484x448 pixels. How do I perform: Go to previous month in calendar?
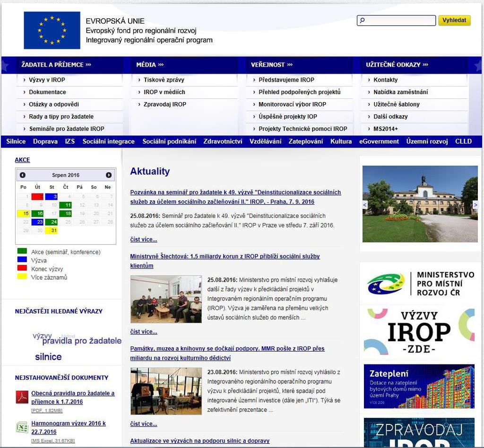coord(23,175)
